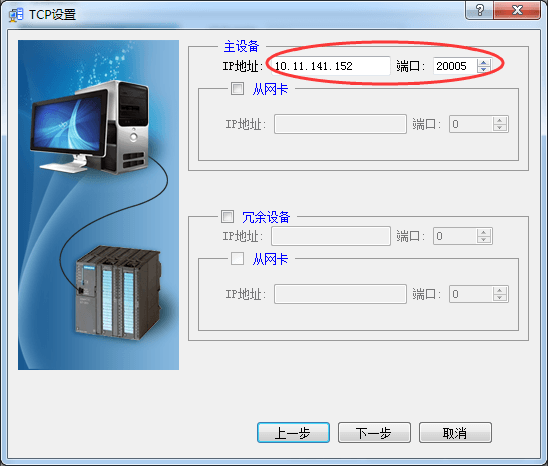
Task: Decrease the 主设备 port value with the down arrow
Action: click(x=484, y=69)
